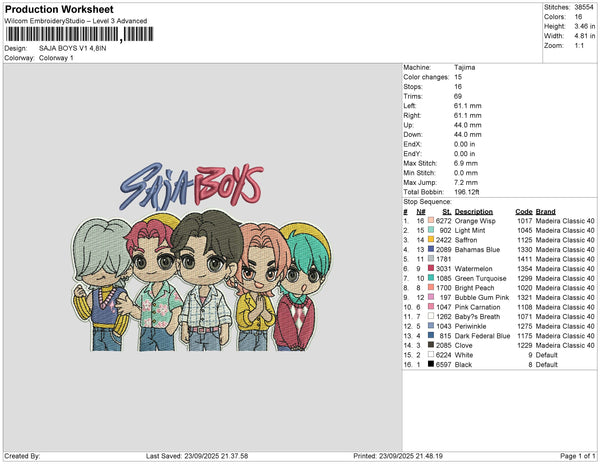Choose the Bubble Gum Pink swatch
600x464 pixels.
click(432, 297)
